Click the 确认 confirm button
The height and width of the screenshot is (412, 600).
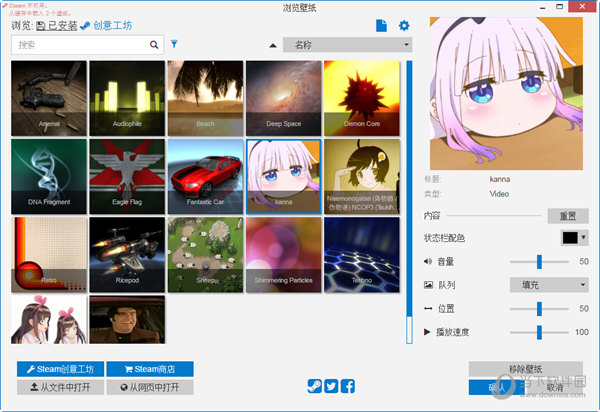(x=497, y=387)
